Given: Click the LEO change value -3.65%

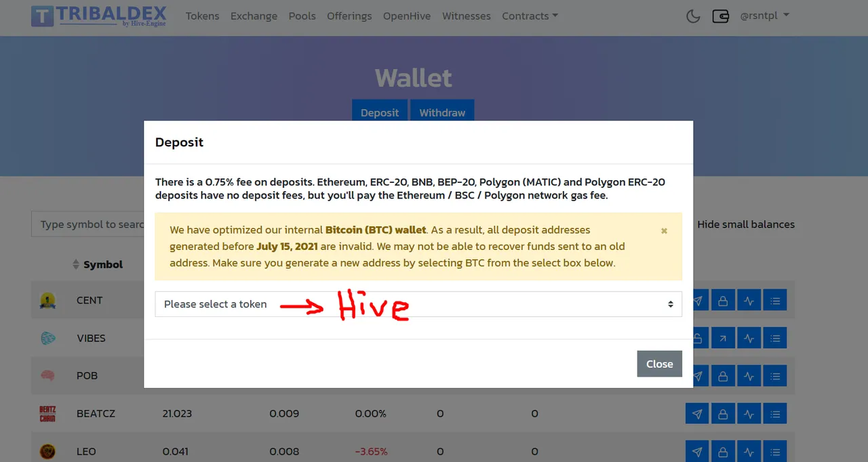Looking at the screenshot, I should click(371, 451).
